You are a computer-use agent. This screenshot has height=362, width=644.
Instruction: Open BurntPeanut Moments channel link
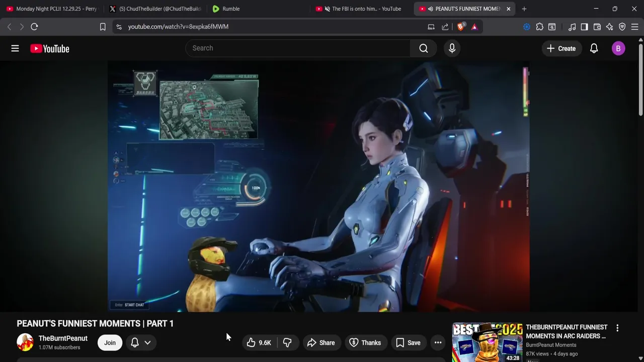551,345
